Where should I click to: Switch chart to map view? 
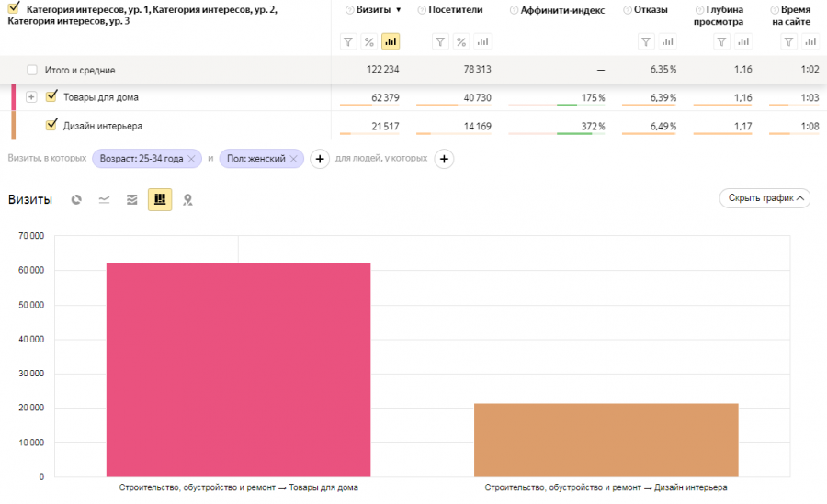(x=187, y=199)
